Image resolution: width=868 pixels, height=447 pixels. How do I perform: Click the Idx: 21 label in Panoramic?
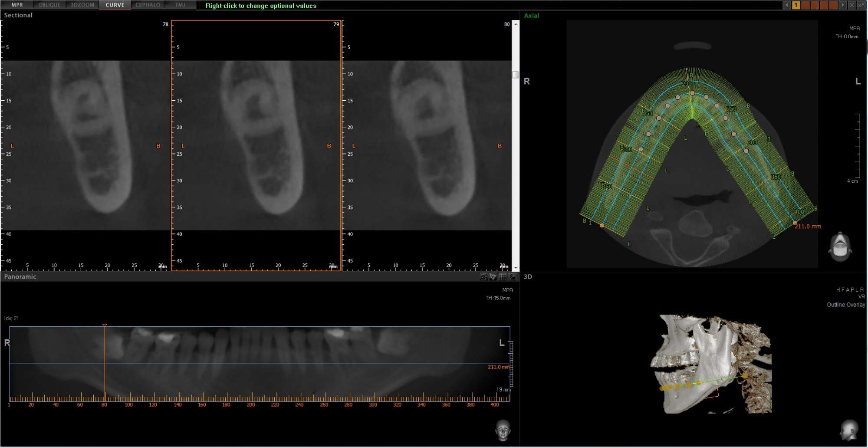point(11,318)
